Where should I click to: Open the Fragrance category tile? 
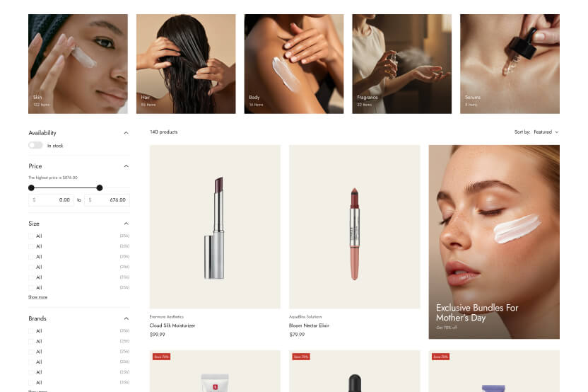point(402,64)
